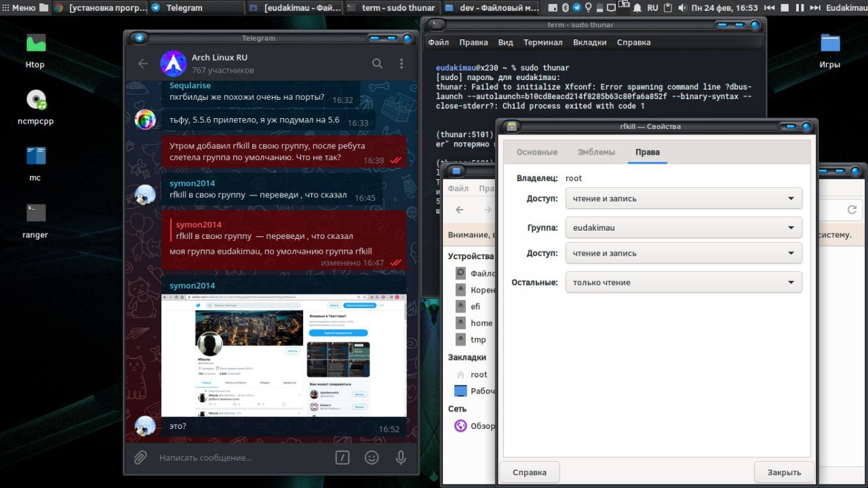Open the bot commands slash icon
Screen dimensions: 868x488
point(342,457)
